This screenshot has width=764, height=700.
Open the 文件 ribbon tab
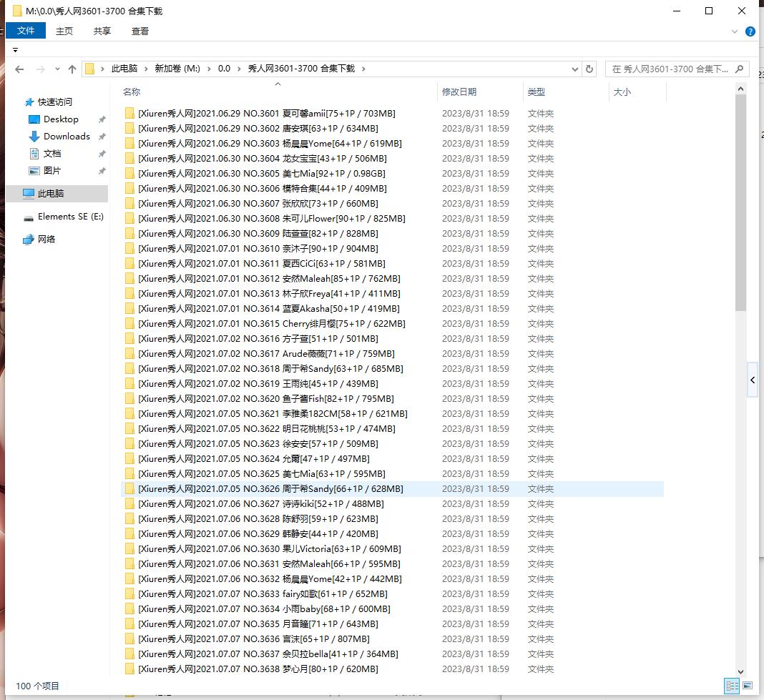[26, 31]
